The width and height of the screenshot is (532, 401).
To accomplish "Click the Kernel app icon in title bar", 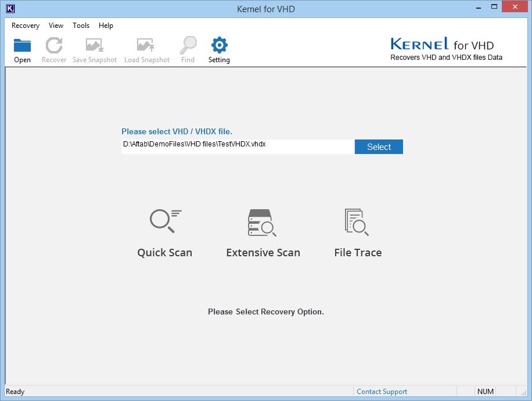I will (10, 9).
